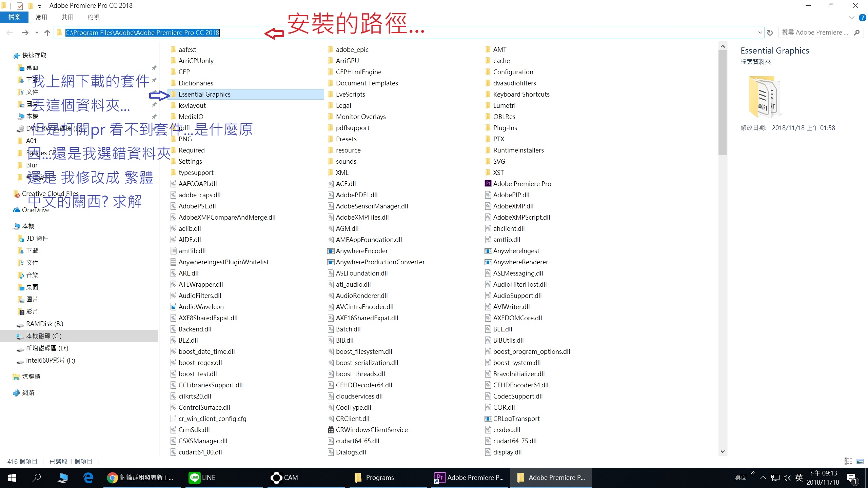Select 3D 物件 under 本機

(37, 238)
